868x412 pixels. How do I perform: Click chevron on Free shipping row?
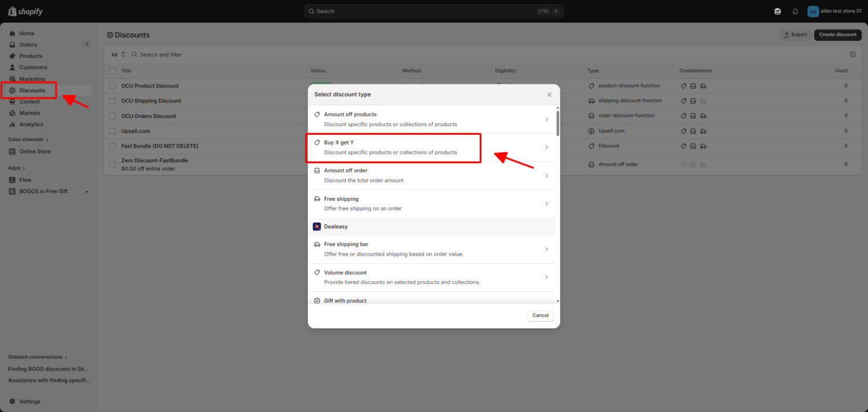pos(546,204)
